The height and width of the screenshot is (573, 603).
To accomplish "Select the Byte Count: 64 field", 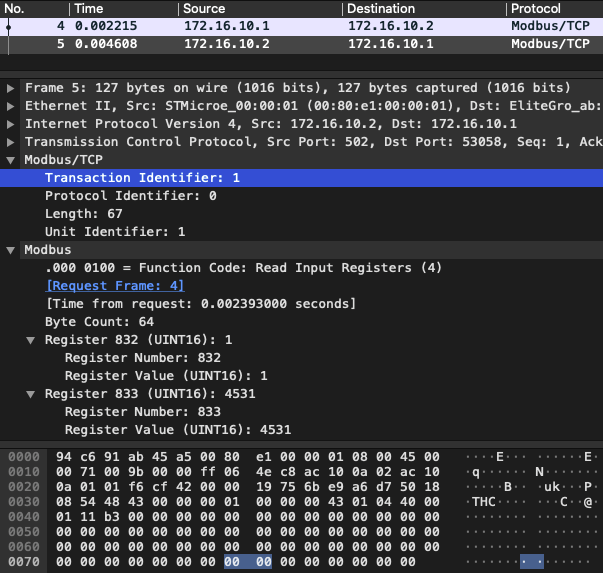I will pos(99,322).
